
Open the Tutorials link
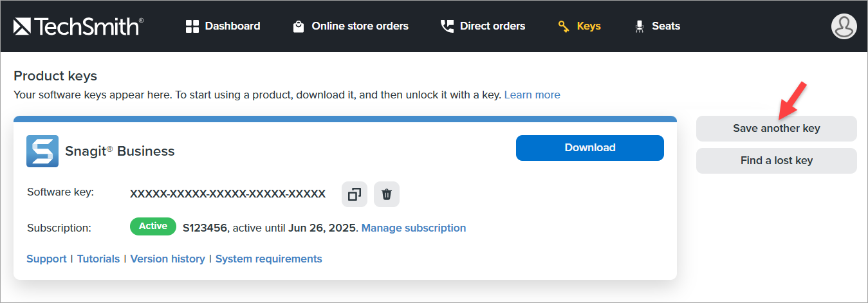[98, 259]
